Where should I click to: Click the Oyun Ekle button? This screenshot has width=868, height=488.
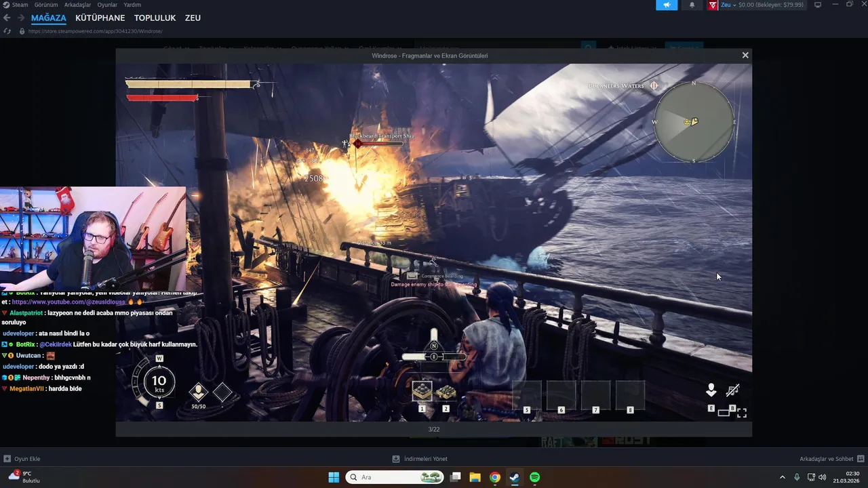click(22, 459)
